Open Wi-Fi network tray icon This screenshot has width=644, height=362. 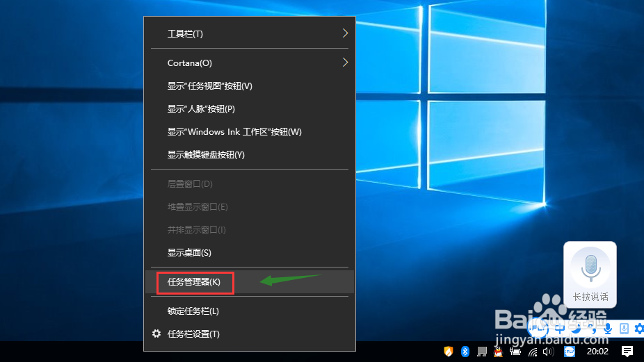tap(533, 352)
